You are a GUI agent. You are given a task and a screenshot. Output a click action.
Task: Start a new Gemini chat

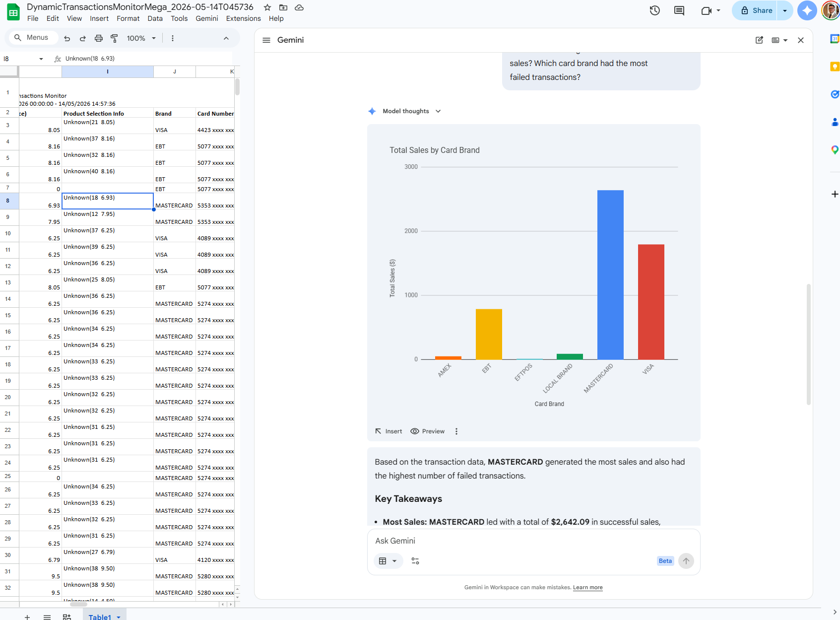759,40
